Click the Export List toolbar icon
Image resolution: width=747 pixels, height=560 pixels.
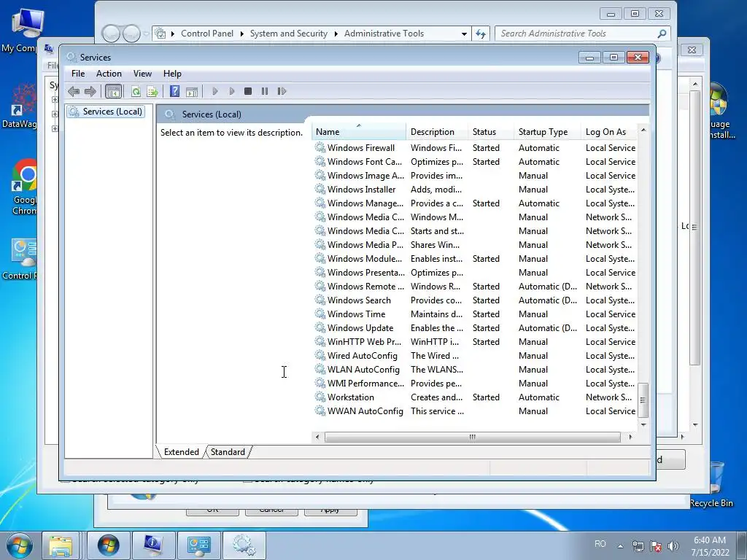152,91
